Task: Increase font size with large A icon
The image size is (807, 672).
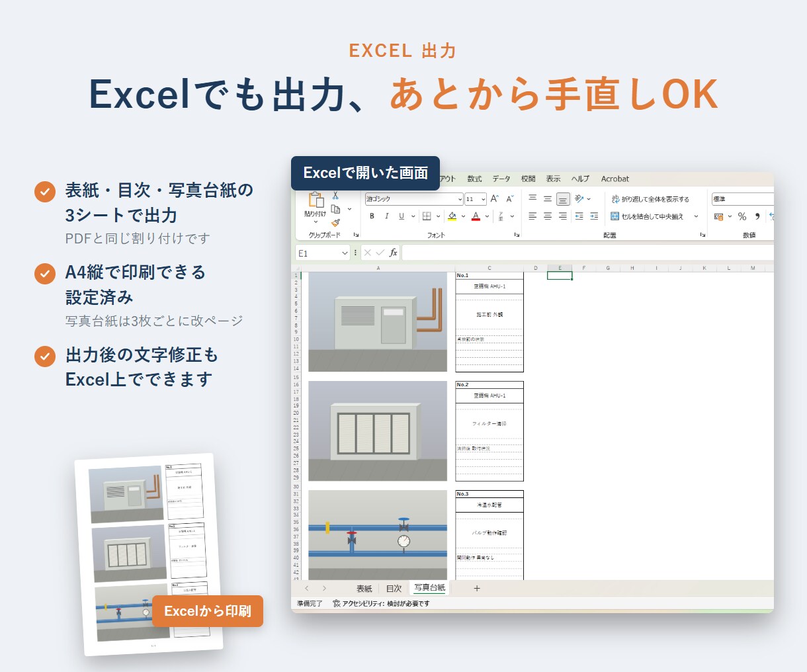Action: (x=494, y=199)
